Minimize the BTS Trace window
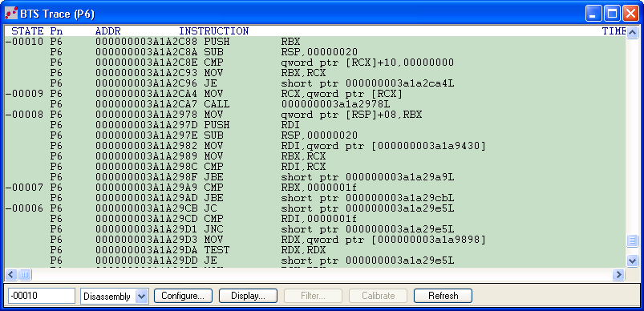This screenshot has height=311, width=644. coord(593,14)
